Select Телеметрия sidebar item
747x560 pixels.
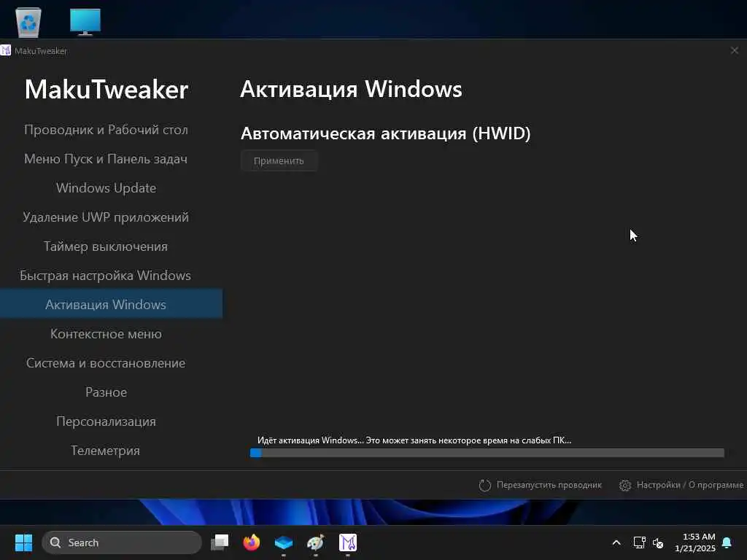pyautogui.click(x=106, y=451)
